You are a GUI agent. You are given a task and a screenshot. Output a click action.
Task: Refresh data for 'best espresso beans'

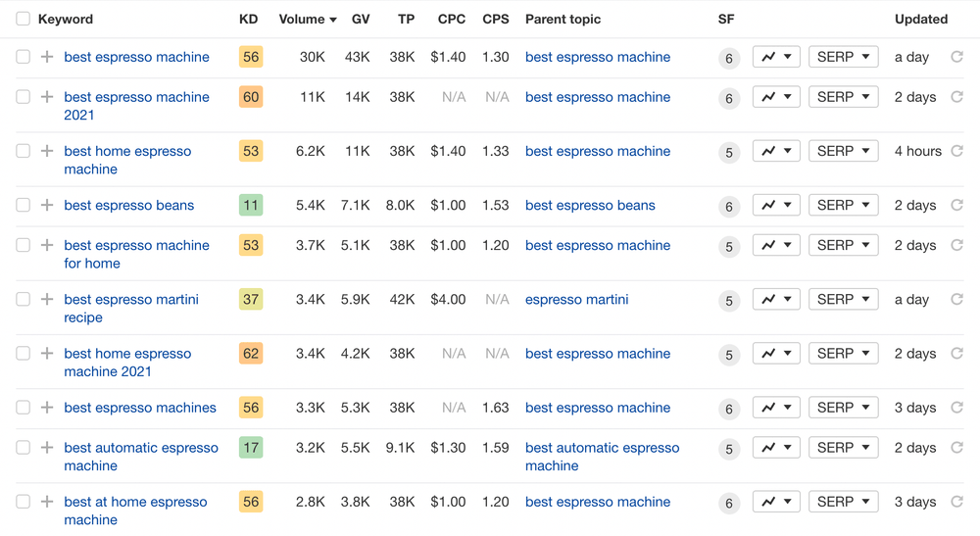click(x=956, y=205)
